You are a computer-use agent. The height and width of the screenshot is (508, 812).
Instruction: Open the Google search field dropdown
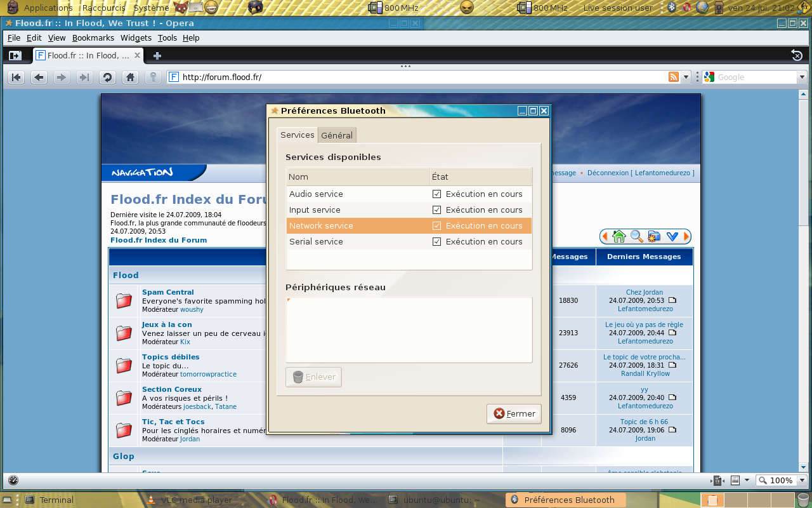[801, 77]
